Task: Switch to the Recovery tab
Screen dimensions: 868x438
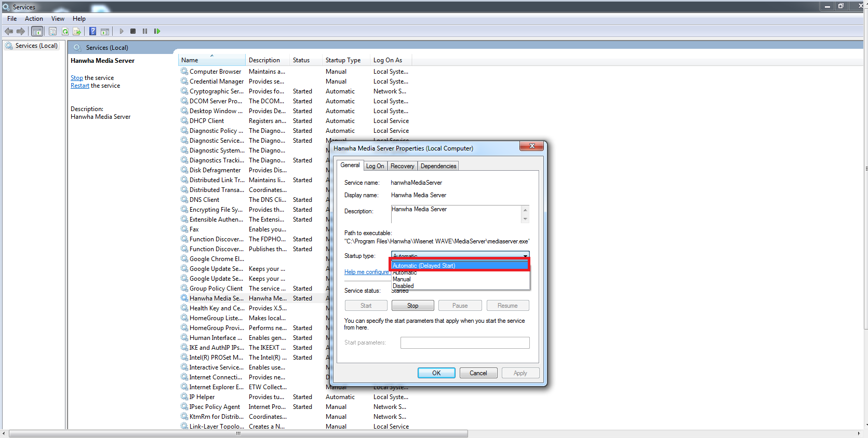Action: pos(403,166)
